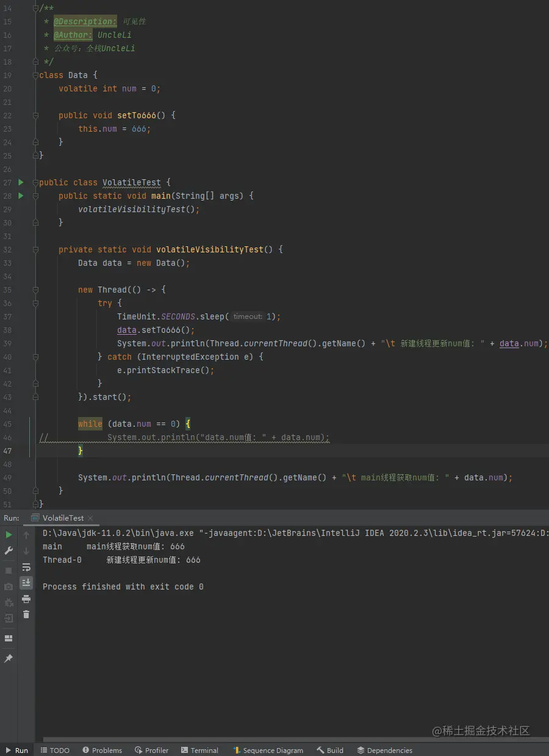Click 'Process finished with exit code 0' text
This screenshot has width=549, height=756.
(x=123, y=587)
